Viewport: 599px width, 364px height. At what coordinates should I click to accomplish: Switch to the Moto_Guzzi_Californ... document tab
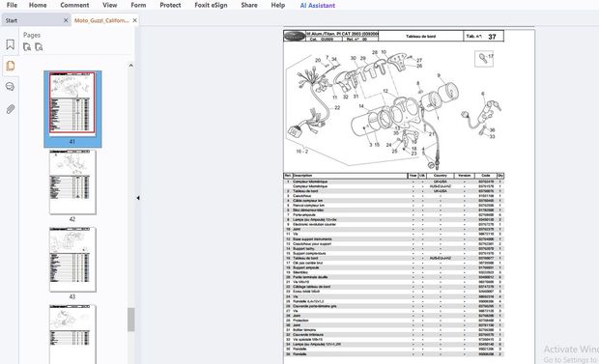pos(101,20)
